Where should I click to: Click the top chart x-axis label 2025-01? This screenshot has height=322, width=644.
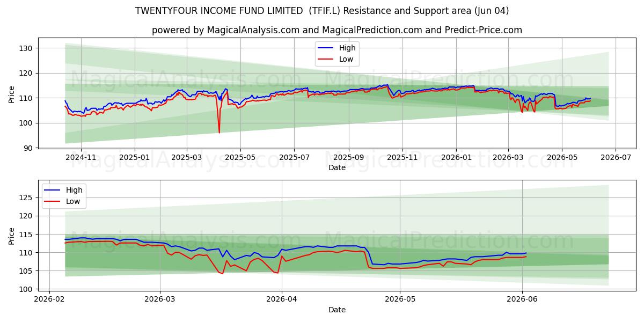pos(134,158)
